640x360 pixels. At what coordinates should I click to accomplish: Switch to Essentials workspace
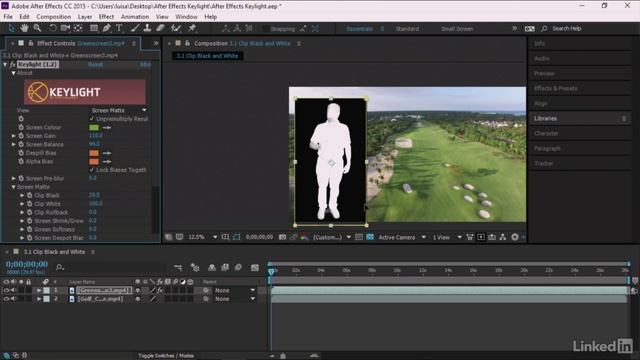pyautogui.click(x=360, y=29)
